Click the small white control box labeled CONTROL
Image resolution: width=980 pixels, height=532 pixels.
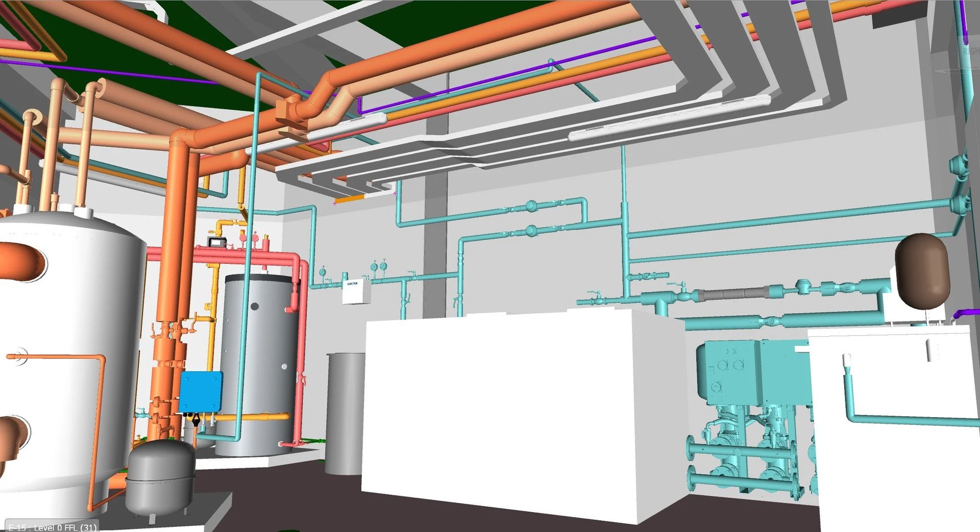[x=354, y=291]
